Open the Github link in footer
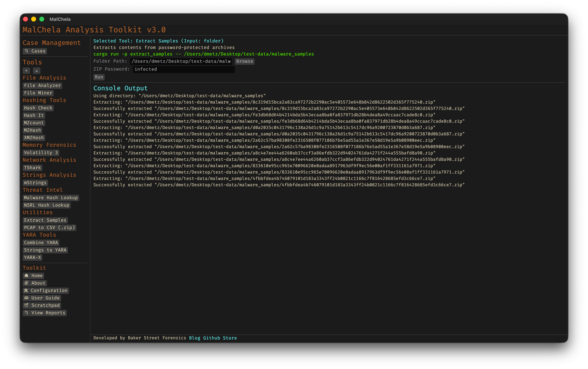This screenshot has height=369, width=588. point(211,338)
